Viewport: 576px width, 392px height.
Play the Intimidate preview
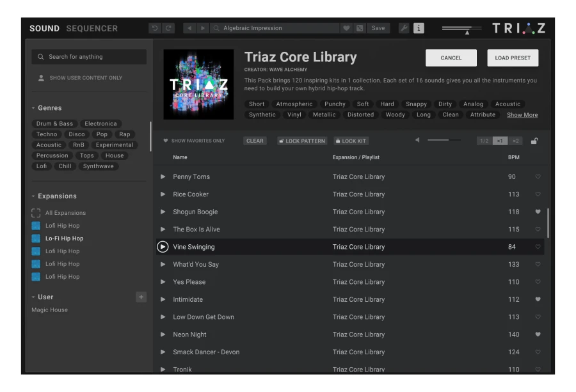163,299
